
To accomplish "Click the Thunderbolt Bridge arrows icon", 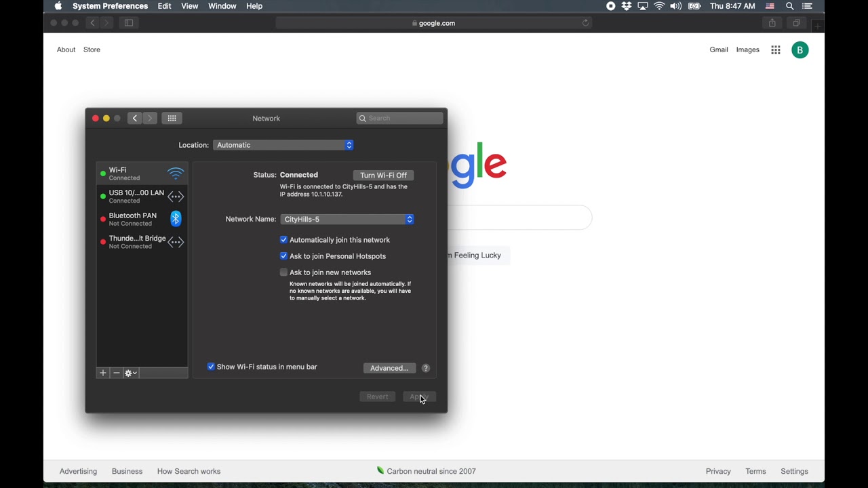I will tap(176, 242).
